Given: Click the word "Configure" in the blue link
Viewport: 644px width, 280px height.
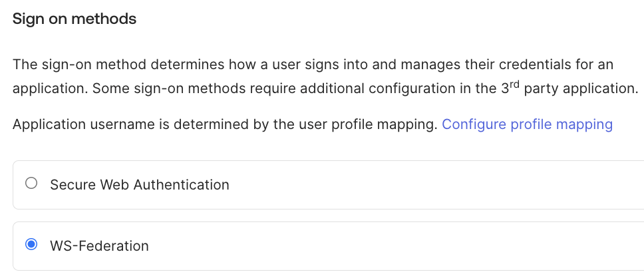Looking at the screenshot, I should pos(474,124).
